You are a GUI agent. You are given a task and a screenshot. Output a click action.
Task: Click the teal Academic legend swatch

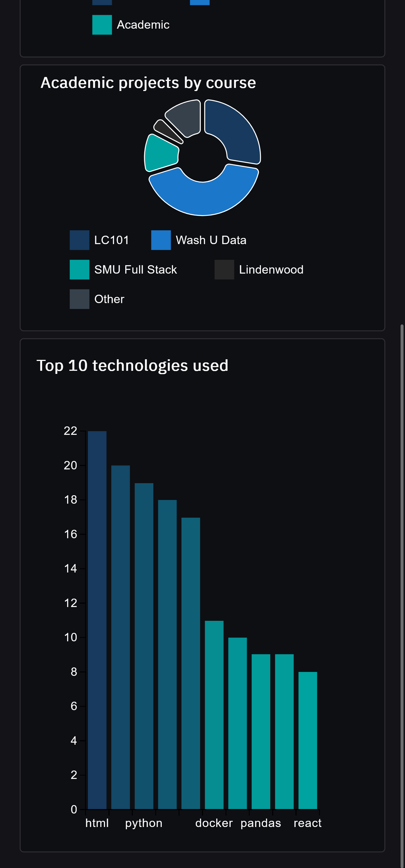pos(102,25)
